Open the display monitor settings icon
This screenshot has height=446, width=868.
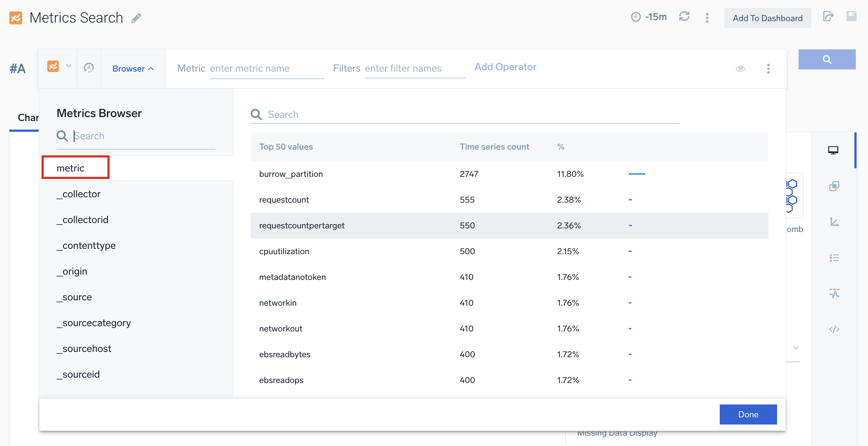click(833, 150)
